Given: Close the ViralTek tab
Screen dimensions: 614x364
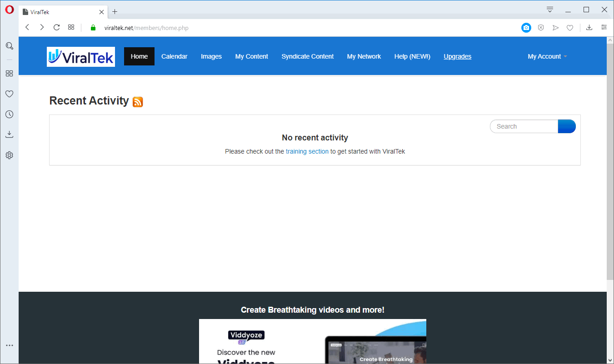Looking at the screenshot, I should pyautogui.click(x=102, y=12).
